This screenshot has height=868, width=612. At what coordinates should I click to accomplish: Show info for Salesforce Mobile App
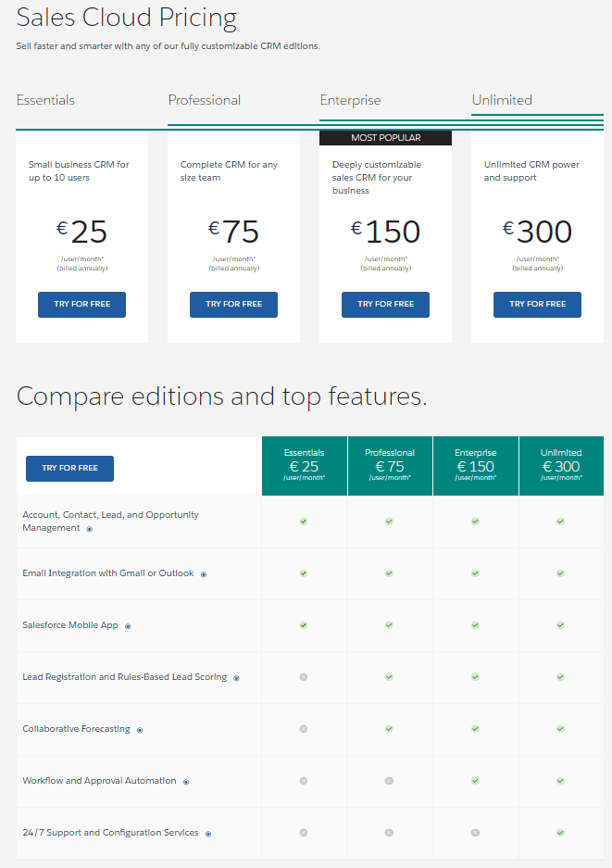pyautogui.click(x=128, y=626)
